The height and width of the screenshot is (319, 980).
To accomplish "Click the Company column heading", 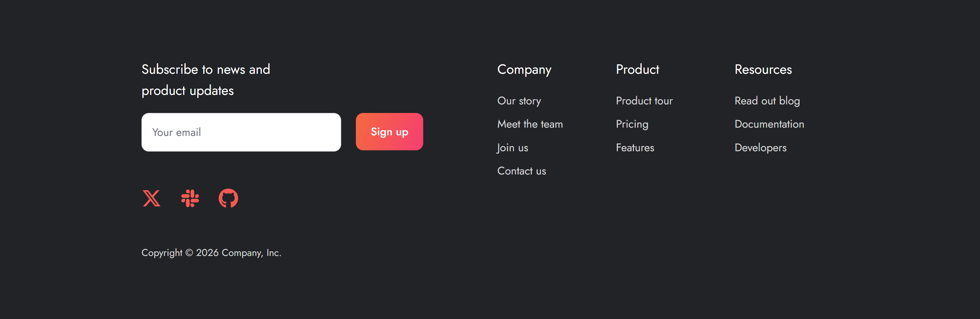I will (x=524, y=69).
